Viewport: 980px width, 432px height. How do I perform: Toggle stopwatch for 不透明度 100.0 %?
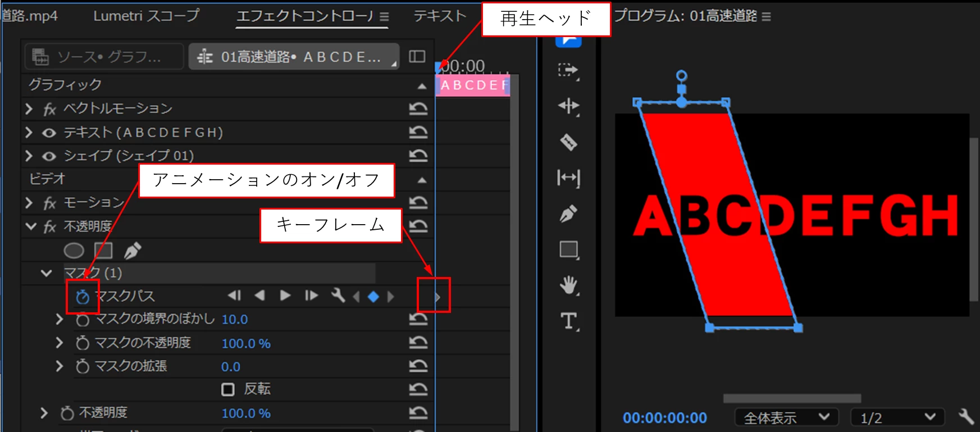tap(67, 413)
